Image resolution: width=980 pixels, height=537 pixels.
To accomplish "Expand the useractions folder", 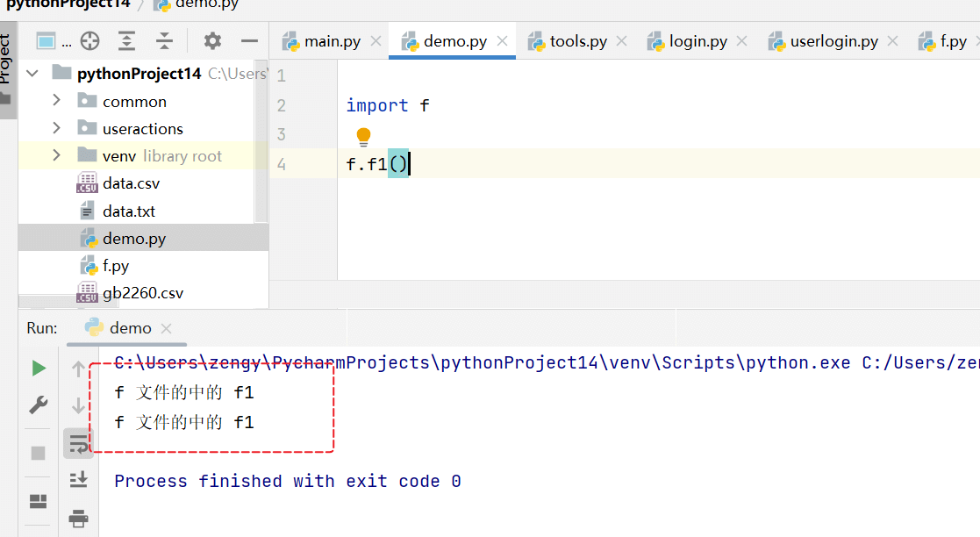I will [56, 128].
